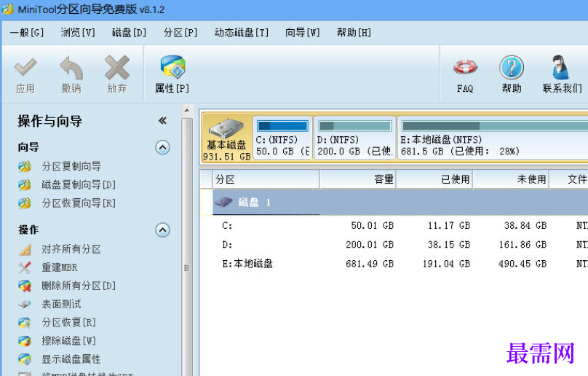
Task: Sort by 容量 column header
Action: tap(358, 179)
